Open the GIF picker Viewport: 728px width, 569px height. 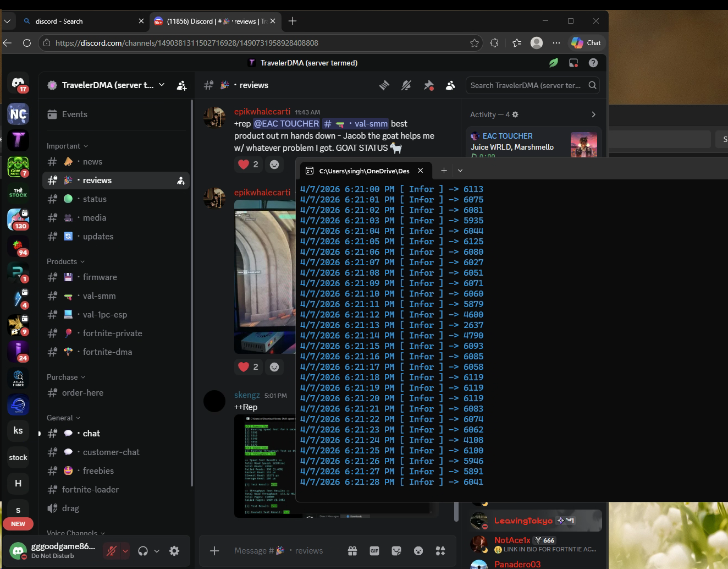click(x=374, y=551)
